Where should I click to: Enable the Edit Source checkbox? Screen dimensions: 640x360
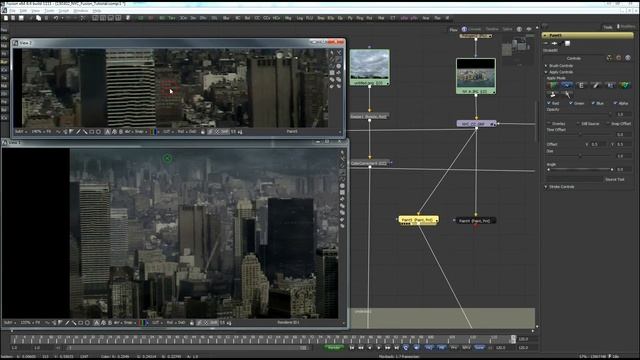(x=578, y=123)
